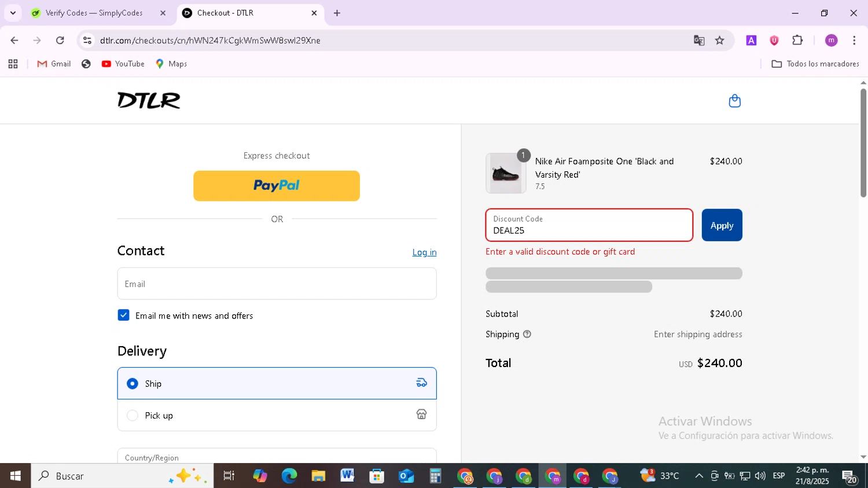Click the browser forward arrow
Screen dimensions: 868x488
(37, 41)
